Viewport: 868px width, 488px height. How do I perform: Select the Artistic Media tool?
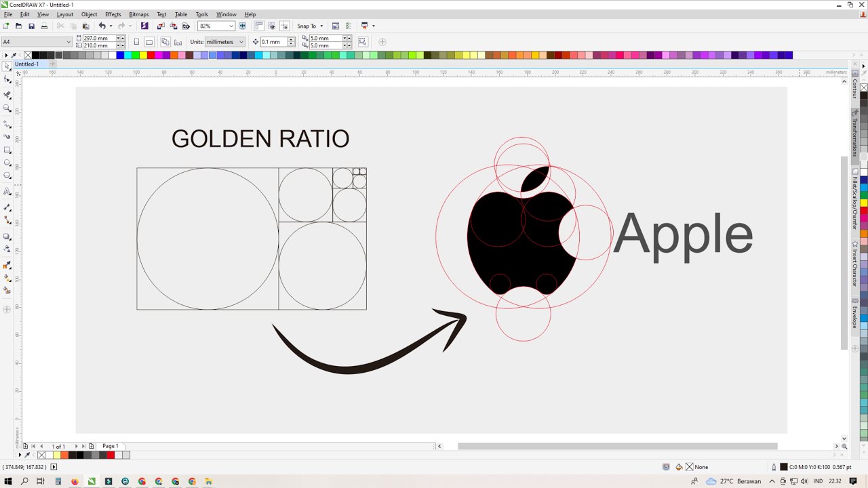(7, 137)
